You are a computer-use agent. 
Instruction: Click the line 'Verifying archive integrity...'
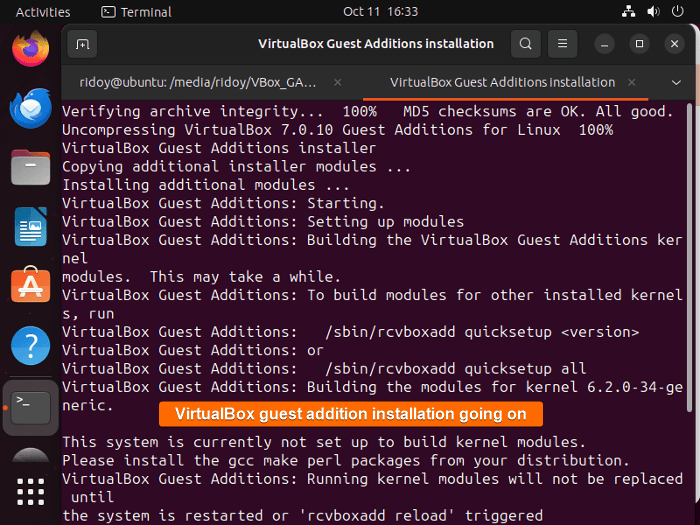(367, 112)
